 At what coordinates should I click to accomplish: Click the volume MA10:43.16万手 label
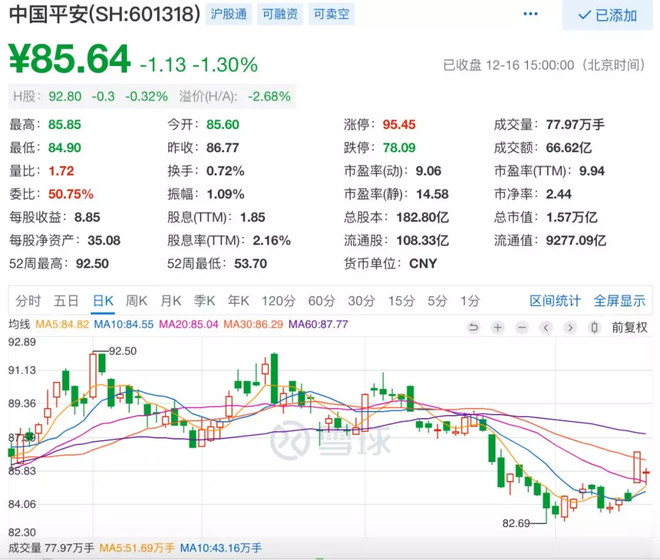(x=221, y=548)
